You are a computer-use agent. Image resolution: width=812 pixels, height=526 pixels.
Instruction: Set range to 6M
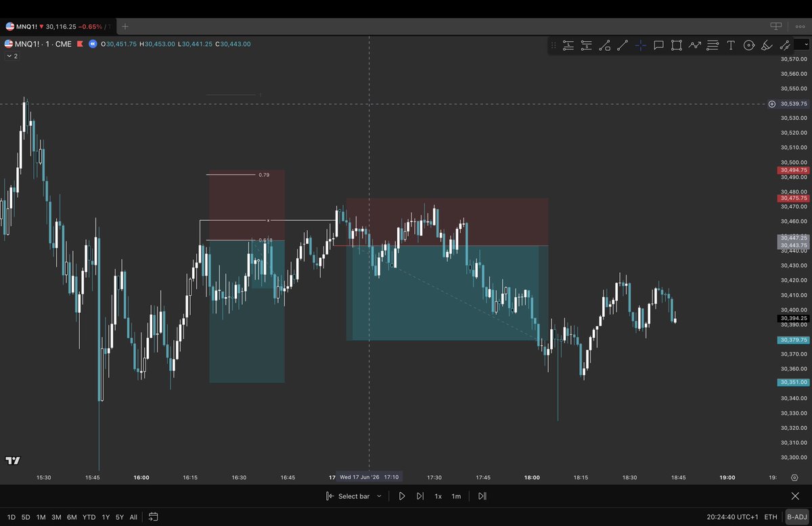72,517
